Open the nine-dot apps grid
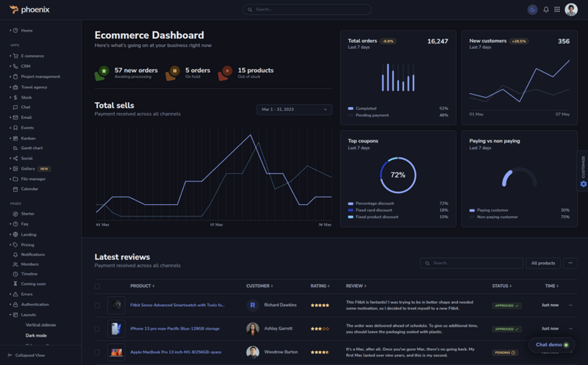 pos(557,10)
